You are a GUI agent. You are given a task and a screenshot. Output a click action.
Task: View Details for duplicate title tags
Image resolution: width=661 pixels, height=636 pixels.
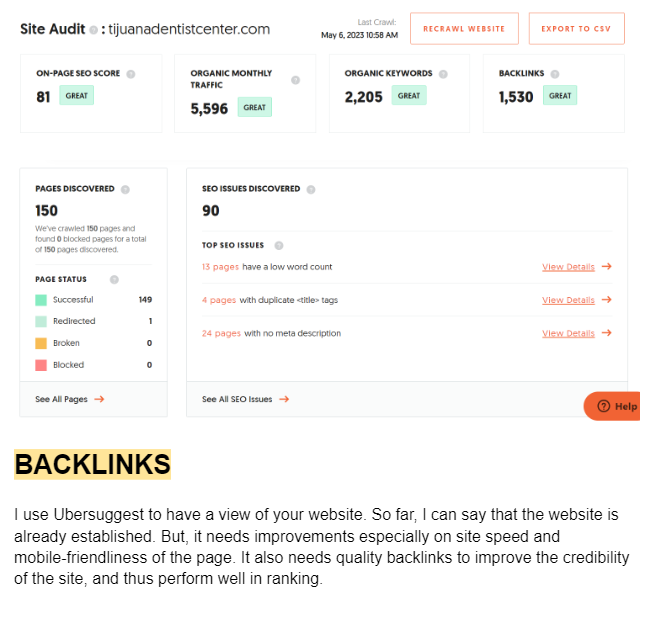tap(576, 300)
